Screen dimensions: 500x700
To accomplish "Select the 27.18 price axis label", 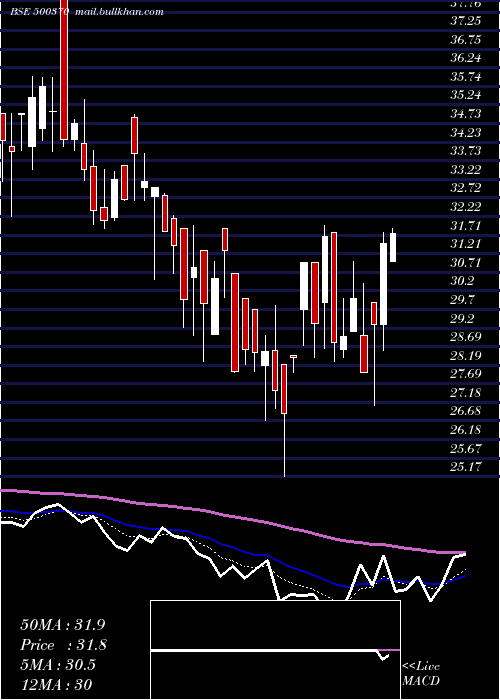I will pyautogui.click(x=466, y=392).
